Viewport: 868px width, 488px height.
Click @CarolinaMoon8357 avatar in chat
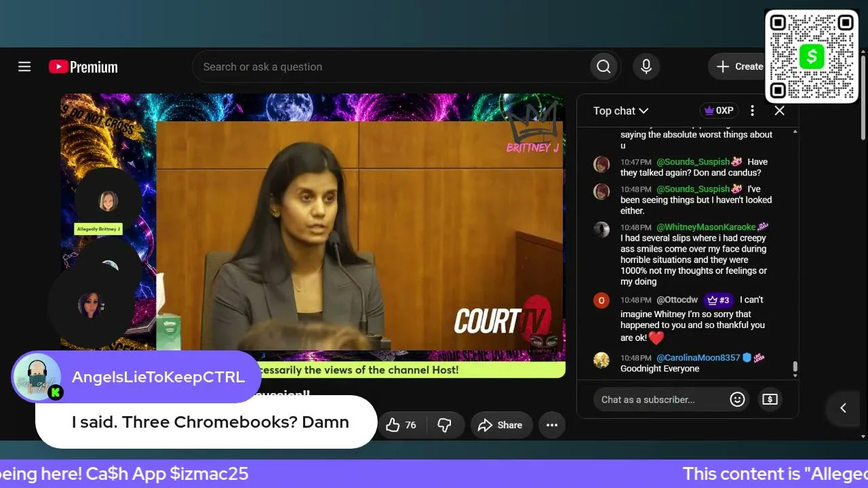click(x=601, y=360)
